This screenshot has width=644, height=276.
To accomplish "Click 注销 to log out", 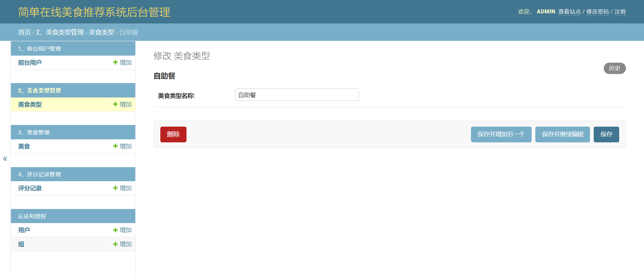I will (620, 12).
